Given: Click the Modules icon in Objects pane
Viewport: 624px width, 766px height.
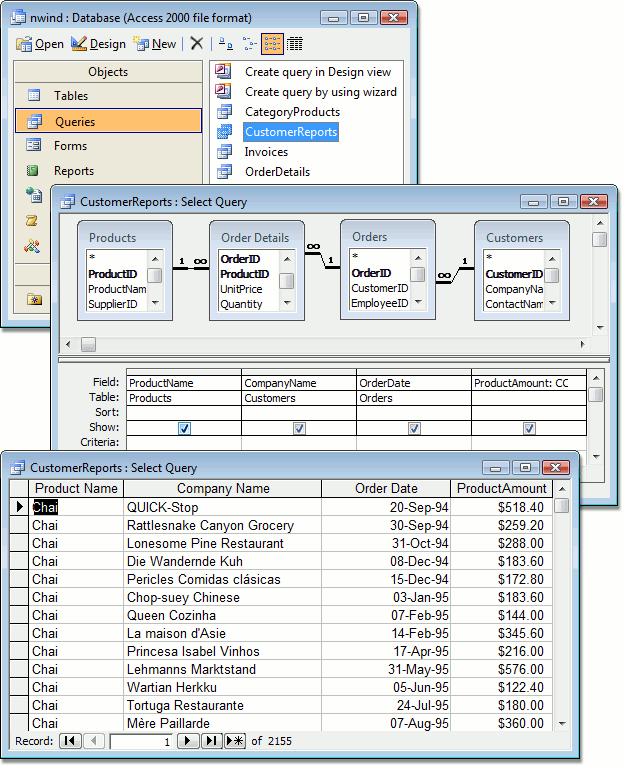Looking at the screenshot, I should coord(32,246).
